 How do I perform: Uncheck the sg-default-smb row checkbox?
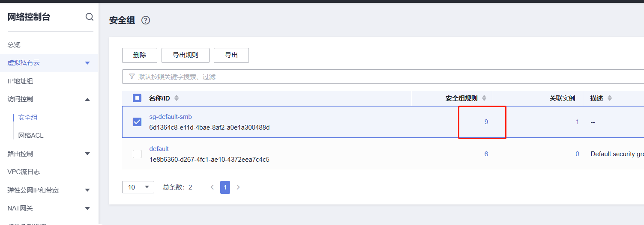point(137,122)
